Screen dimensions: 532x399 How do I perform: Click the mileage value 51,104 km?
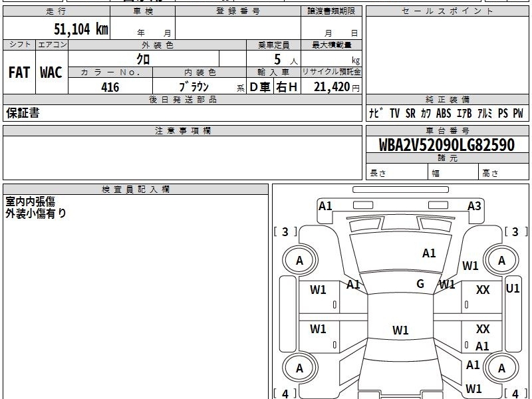(80, 29)
